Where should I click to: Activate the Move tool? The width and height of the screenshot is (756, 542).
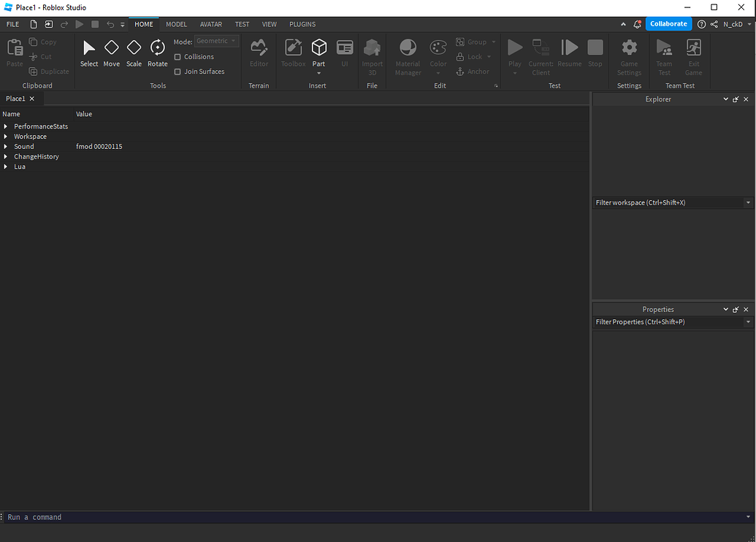[x=111, y=53]
